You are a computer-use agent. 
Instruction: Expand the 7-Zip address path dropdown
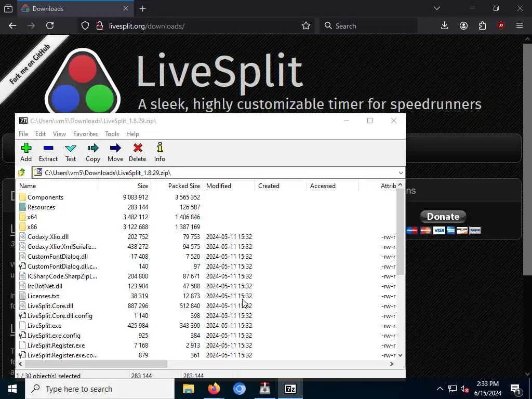click(x=401, y=172)
